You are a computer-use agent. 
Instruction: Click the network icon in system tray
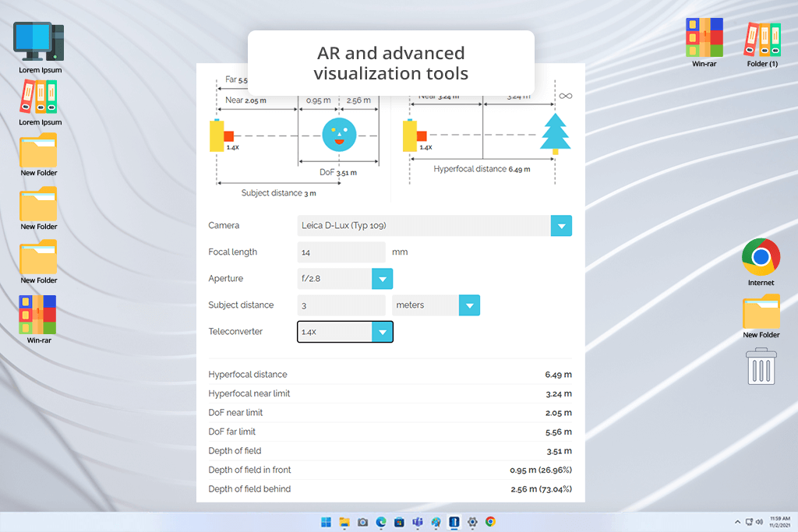coord(749,522)
